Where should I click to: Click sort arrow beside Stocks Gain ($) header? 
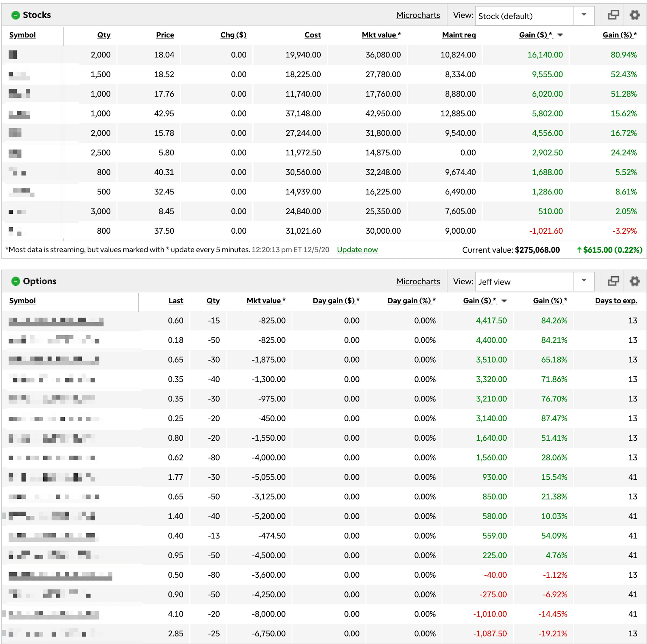(x=560, y=35)
